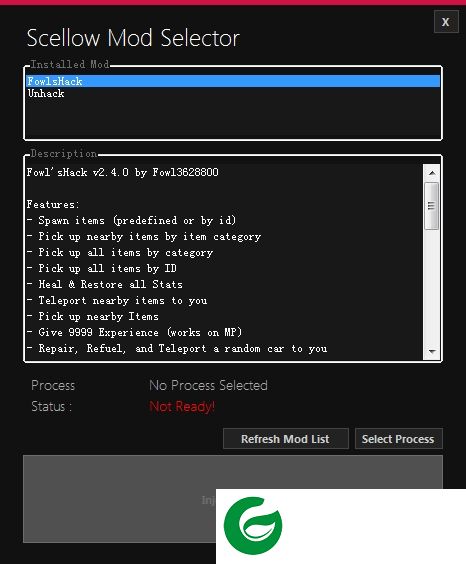466x564 pixels.
Task: Click Select Process button
Action: (x=398, y=439)
